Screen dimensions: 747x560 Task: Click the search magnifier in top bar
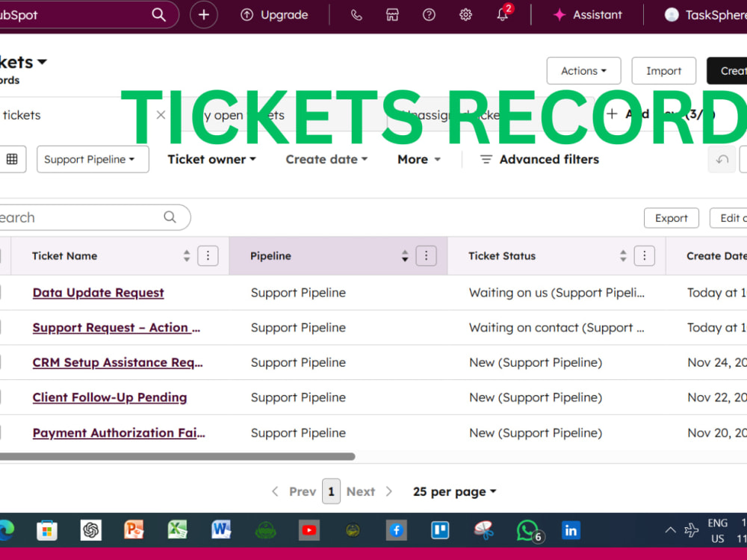coord(158,15)
